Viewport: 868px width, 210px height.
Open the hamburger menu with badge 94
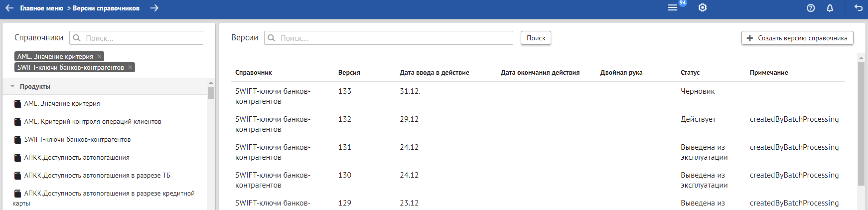tap(672, 8)
